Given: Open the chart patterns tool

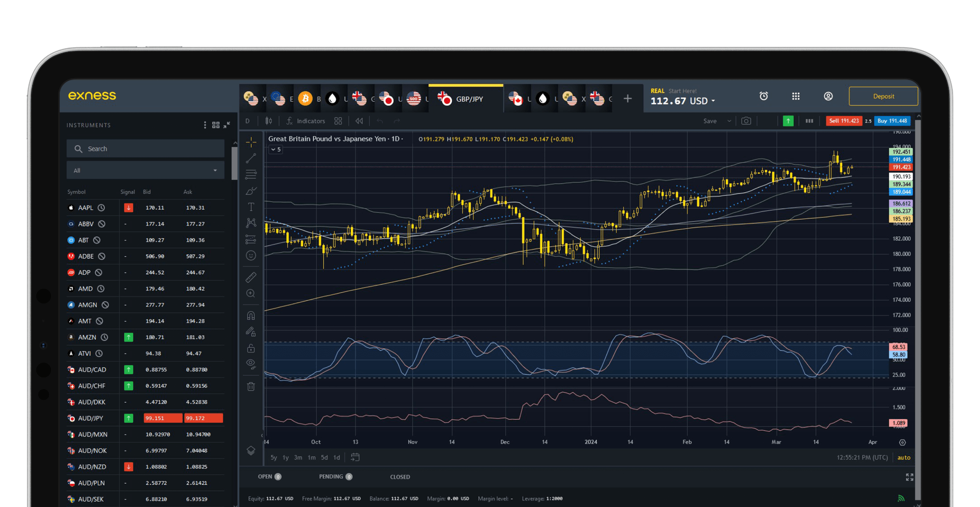Looking at the screenshot, I should click(x=251, y=223).
